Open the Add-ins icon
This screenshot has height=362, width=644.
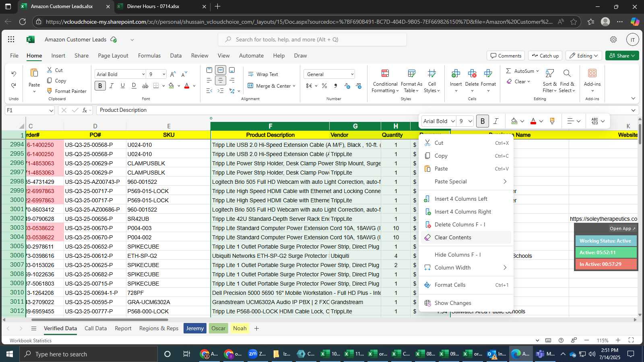pos(592,73)
